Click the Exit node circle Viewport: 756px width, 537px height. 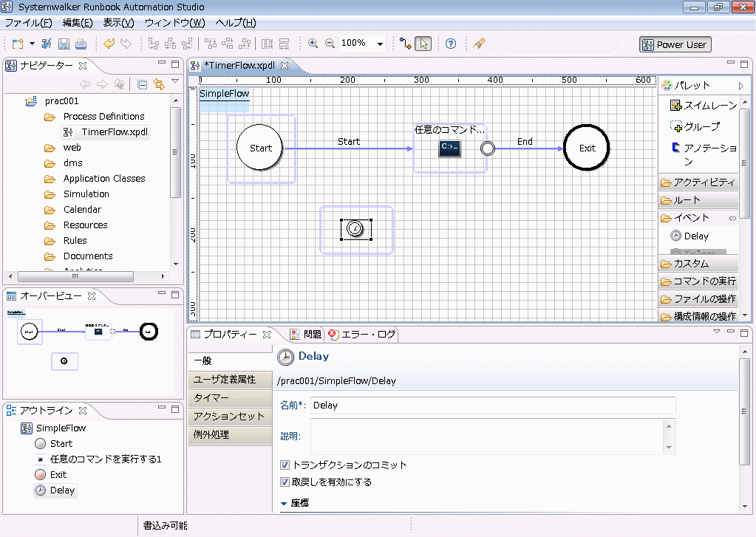click(x=587, y=148)
